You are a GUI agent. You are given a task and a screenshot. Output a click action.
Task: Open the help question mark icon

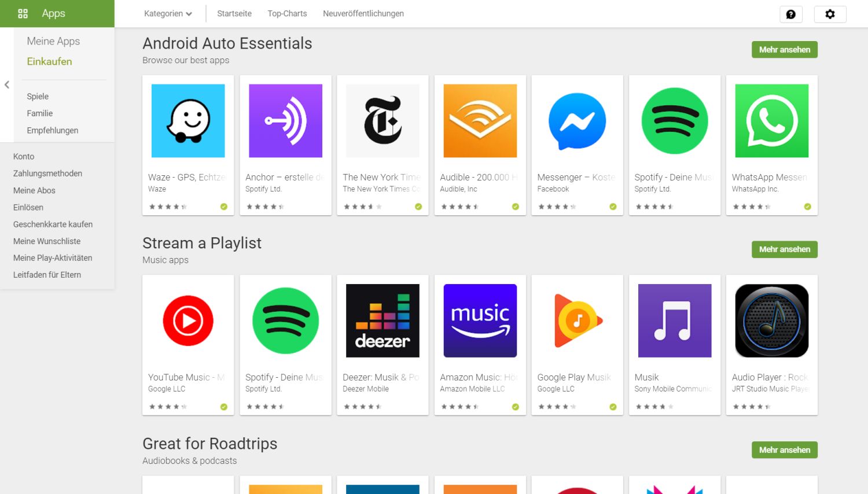(x=790, y=14)
